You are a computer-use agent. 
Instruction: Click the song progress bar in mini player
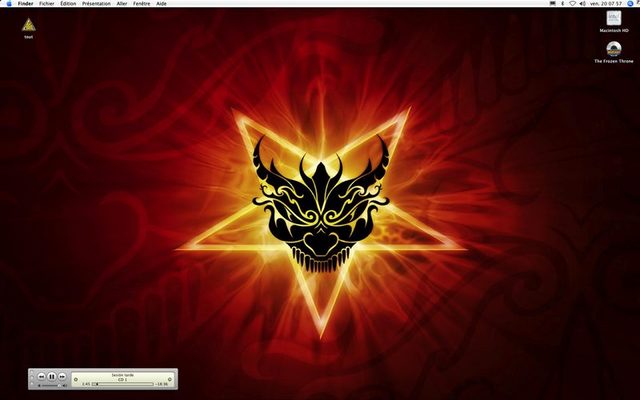[x=123, y=384]
